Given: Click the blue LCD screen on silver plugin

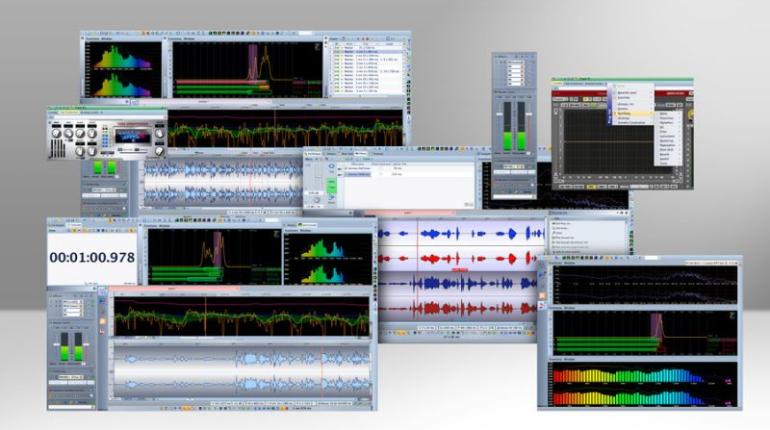Looking at the screenshot, I should (x=131, y=136).
